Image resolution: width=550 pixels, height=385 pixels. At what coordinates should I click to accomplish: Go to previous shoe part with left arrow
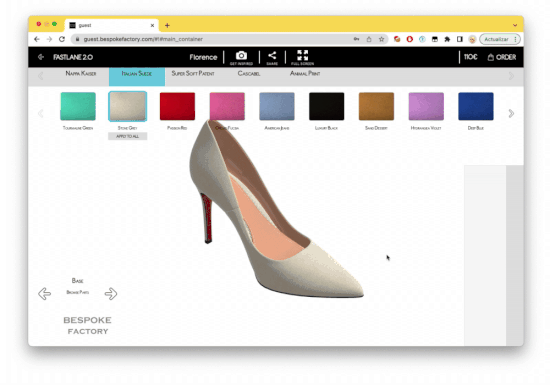pos(45,293)
